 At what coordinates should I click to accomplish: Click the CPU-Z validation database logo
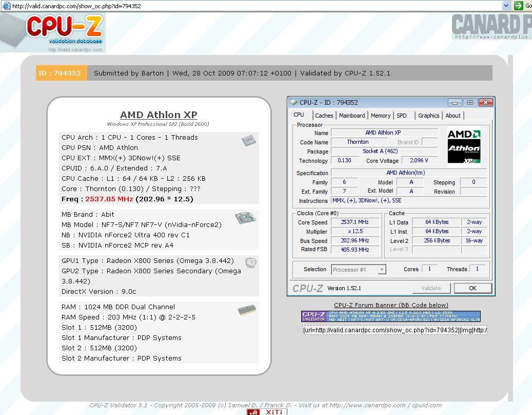point(53,32)
